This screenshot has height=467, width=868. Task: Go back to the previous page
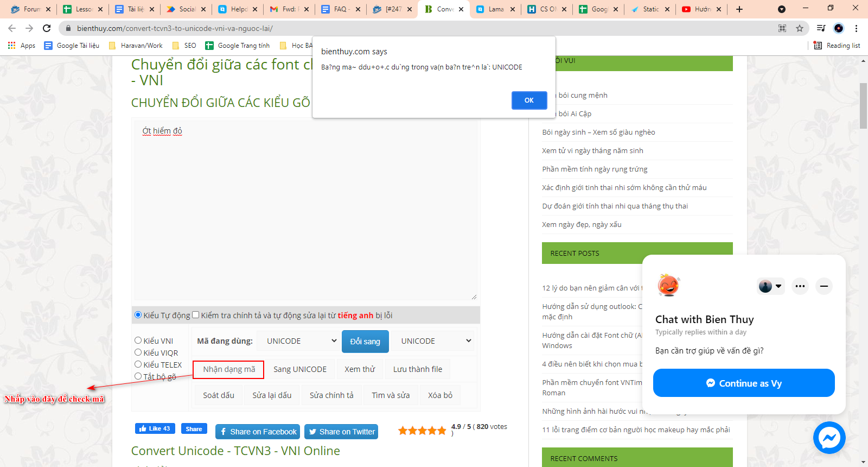12,28
